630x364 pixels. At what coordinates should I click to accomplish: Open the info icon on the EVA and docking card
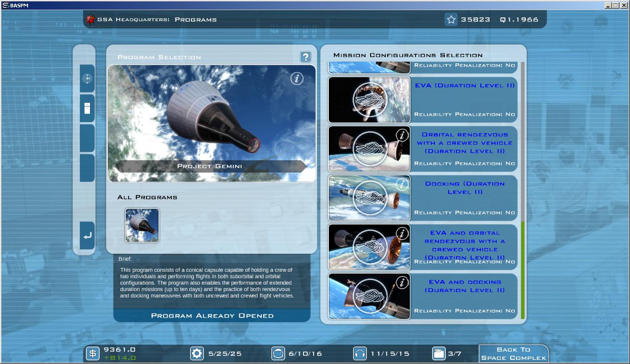(402, 282)
